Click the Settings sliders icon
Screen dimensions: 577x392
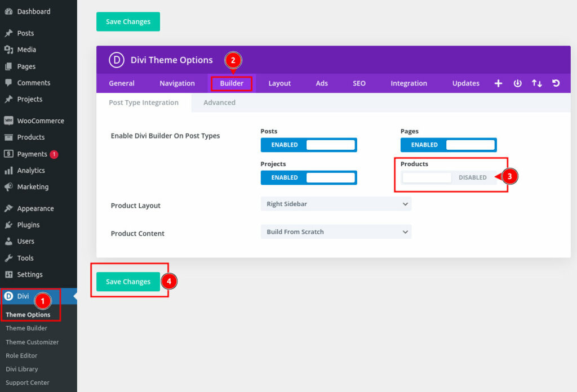[8, 274]
